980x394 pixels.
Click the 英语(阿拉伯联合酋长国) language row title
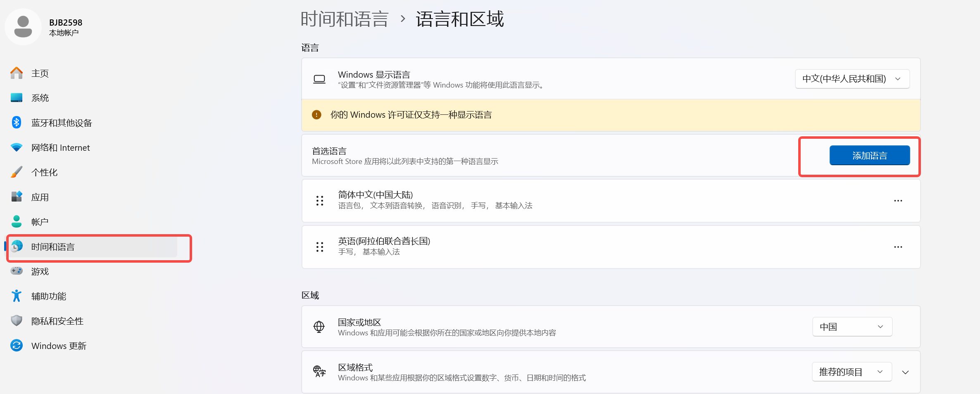tap(384, 241)
